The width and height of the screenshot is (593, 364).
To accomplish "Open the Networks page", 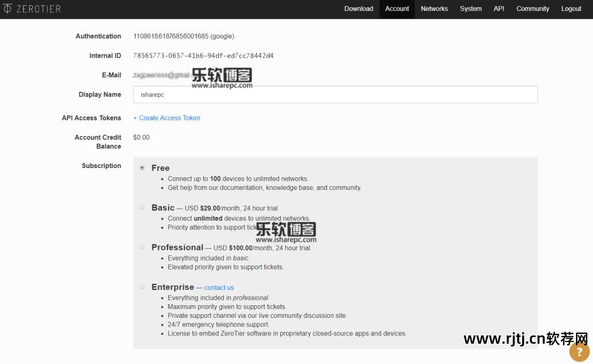I will click(x=434, y=9).
